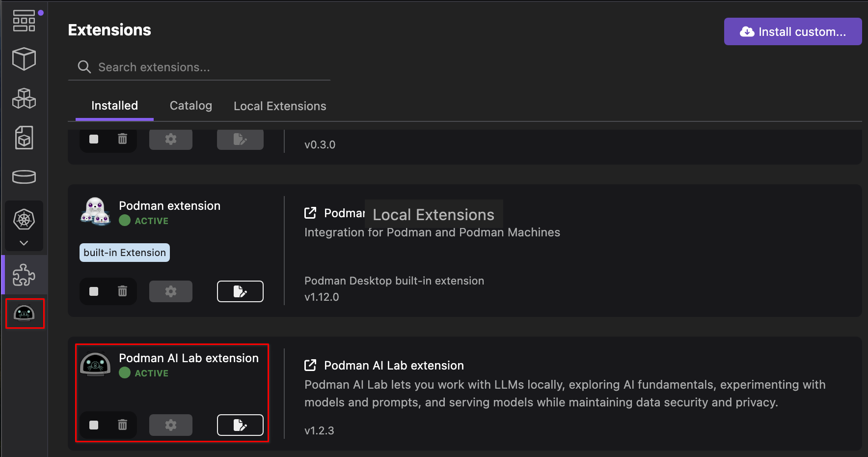
Task: Open Podman extension details page button
Action: 240,291
